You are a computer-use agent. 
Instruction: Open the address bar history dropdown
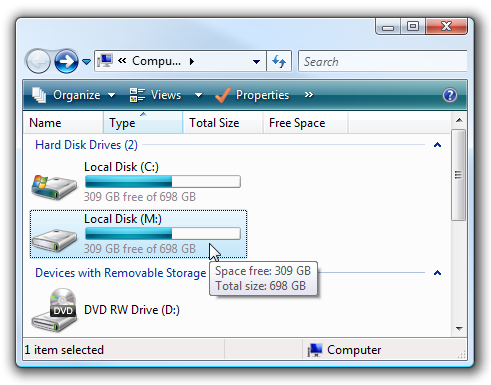click(x=256, y=62)
